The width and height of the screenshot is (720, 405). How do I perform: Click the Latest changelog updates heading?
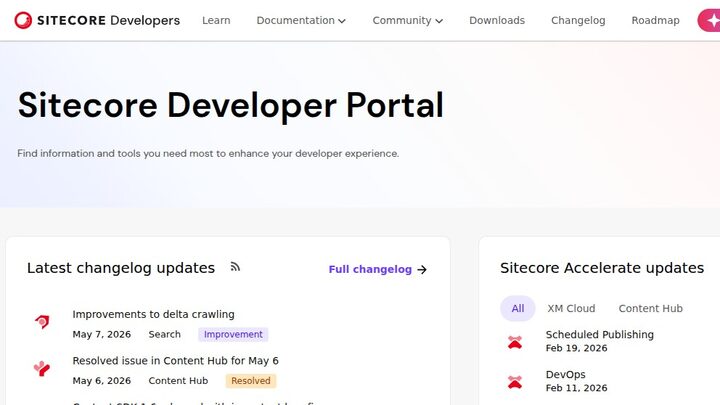[121, 268]
